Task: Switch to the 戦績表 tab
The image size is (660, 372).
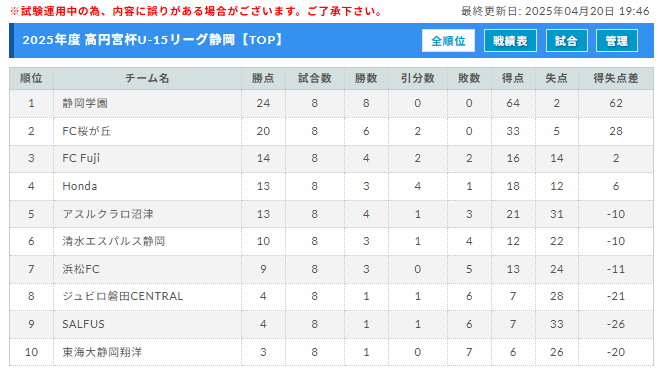Action: click(x=510, y=41)
